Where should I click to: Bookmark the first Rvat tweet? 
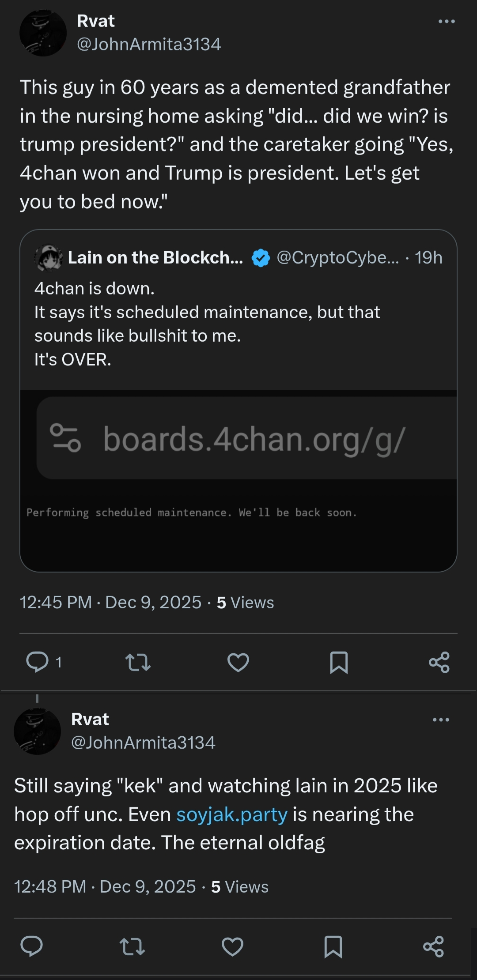pyautogui.click(x=339, y=662)
